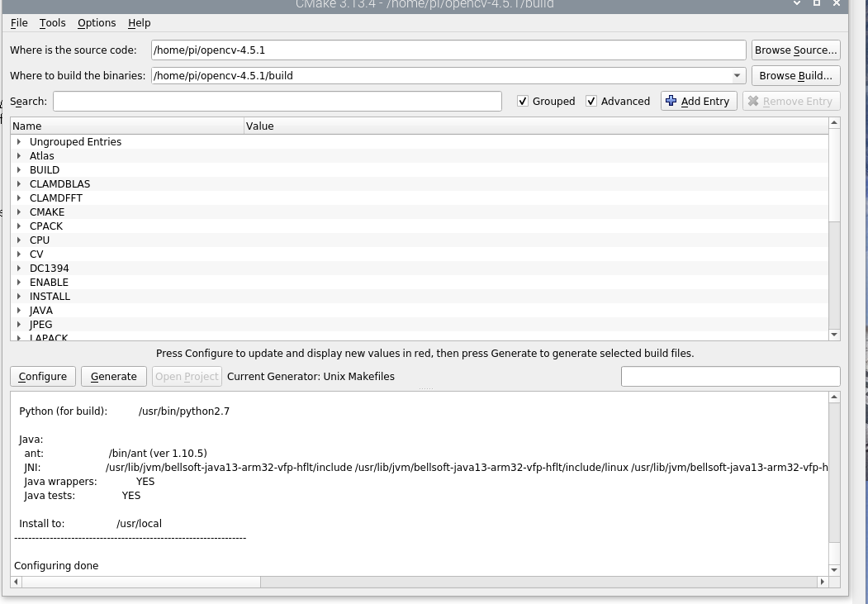Click the 'Current Generator: Unix Makefiles' label
868x604 pixels.
click(x=311, y=377)
